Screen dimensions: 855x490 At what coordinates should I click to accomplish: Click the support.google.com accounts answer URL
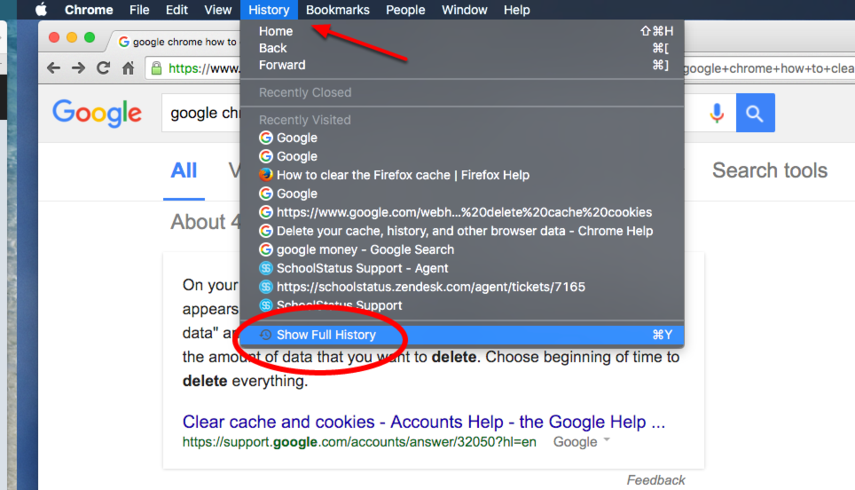point(359,442)
